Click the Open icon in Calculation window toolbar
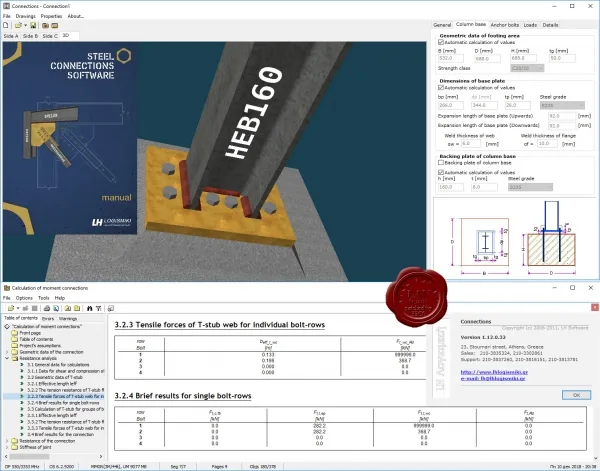 (x=11, y=308)
